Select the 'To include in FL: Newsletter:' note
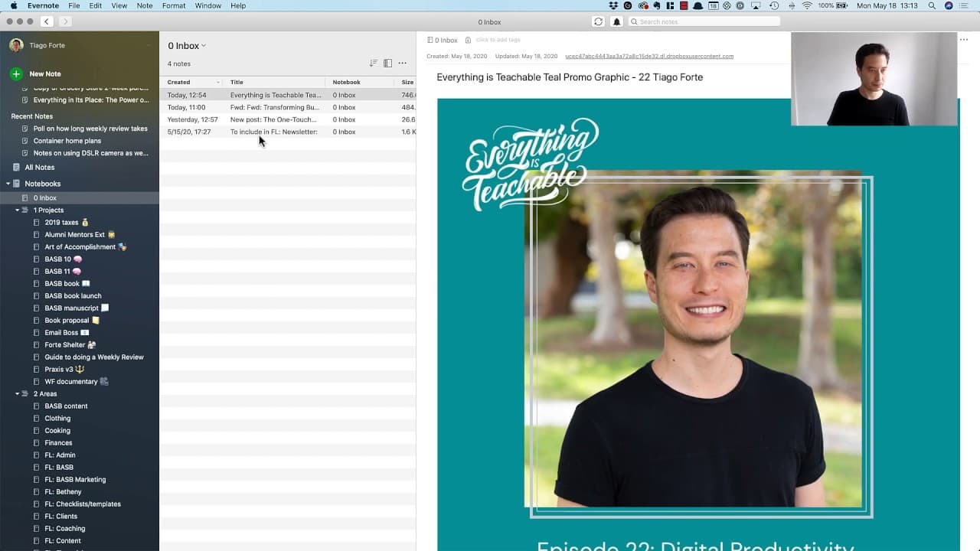The image size is (980, 551). (288, 132)
